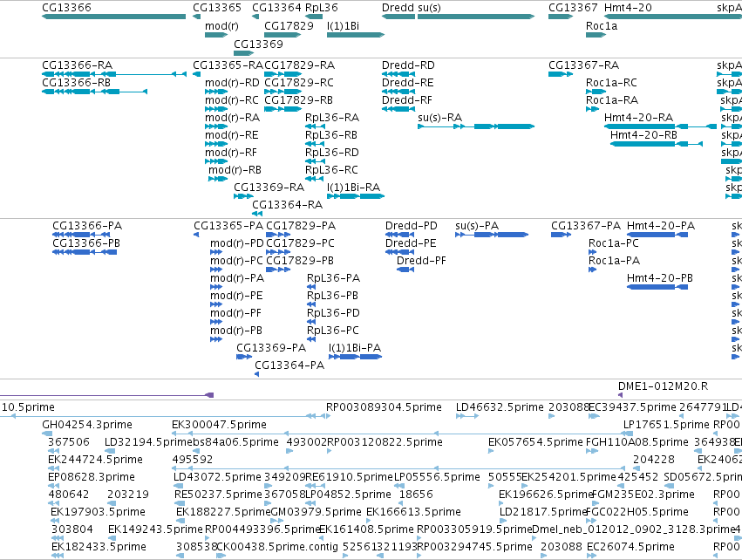Click the Dredd-PF protein label
Screen dimensions: 742x560
(x=421, y=260)
